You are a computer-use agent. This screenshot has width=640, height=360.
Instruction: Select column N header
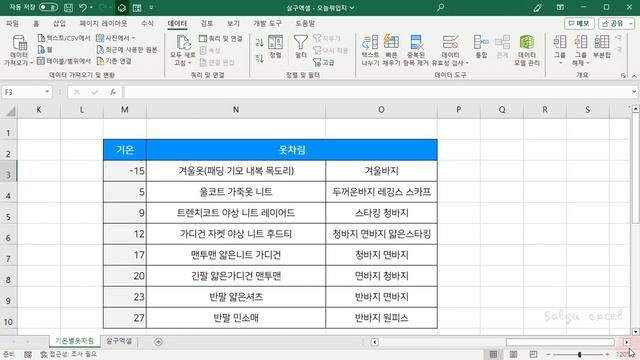(x=236, y=110)
